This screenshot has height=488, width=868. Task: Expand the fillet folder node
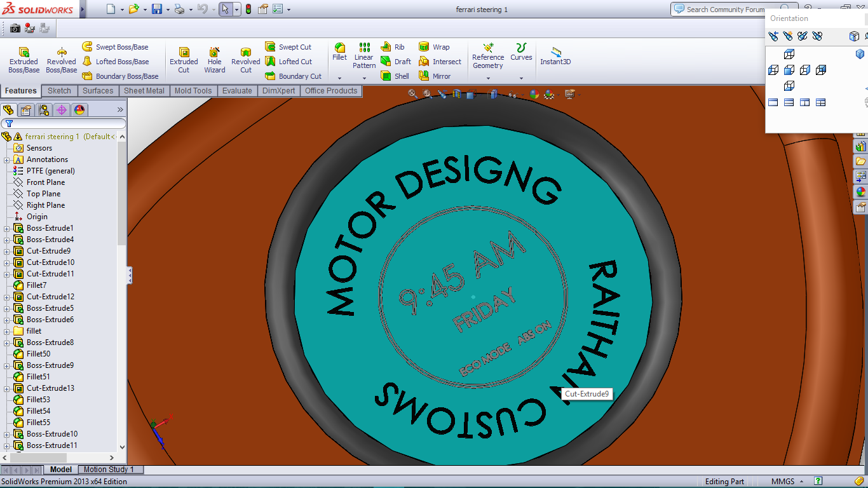pyautogui.click(x=7, y=331)
